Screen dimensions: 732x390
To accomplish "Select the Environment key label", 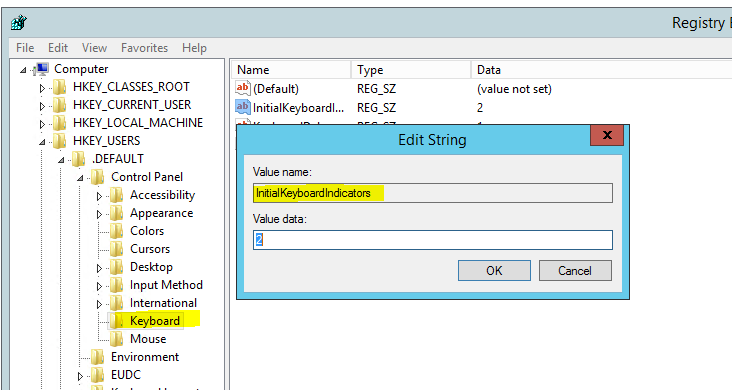I will click(145, 357).
